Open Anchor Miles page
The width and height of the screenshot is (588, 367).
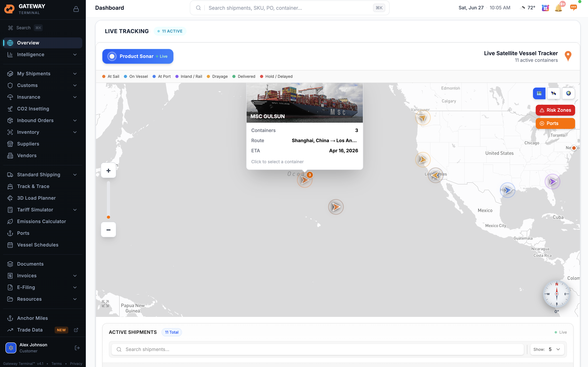43,318
